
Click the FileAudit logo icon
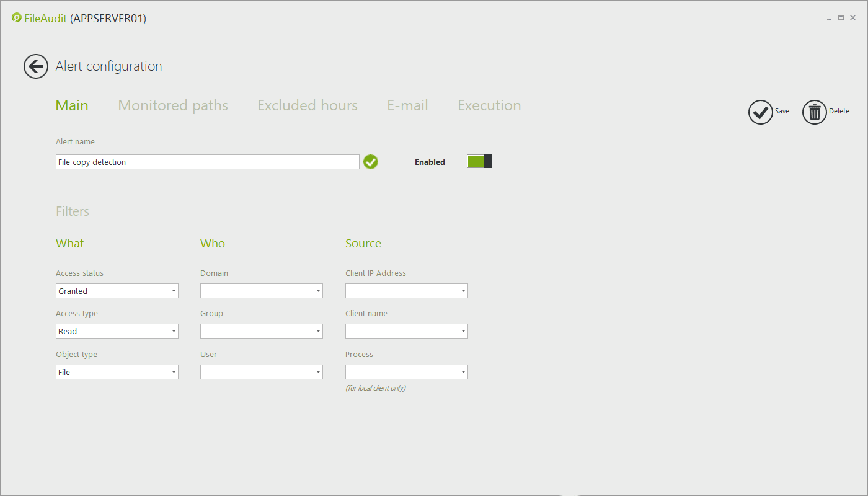coord(17,18)
